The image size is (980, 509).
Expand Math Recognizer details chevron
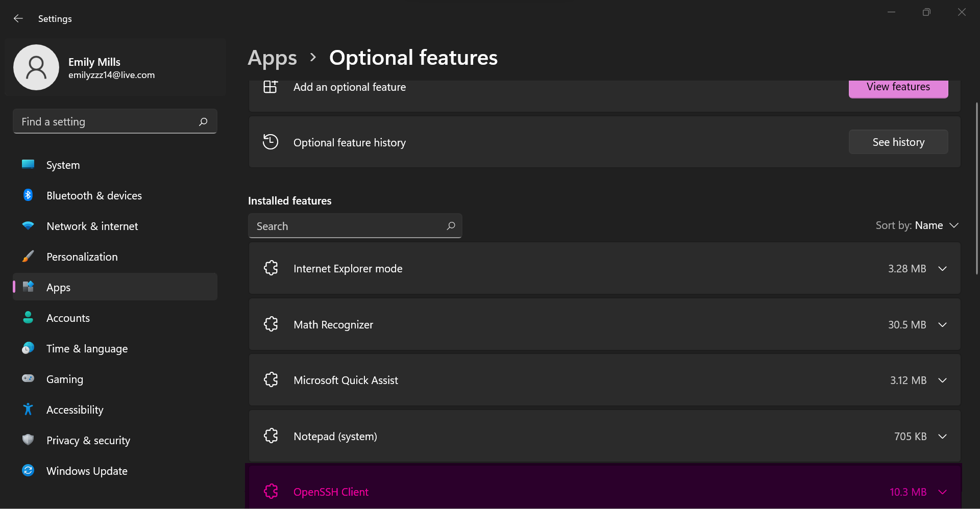point(942,325)
